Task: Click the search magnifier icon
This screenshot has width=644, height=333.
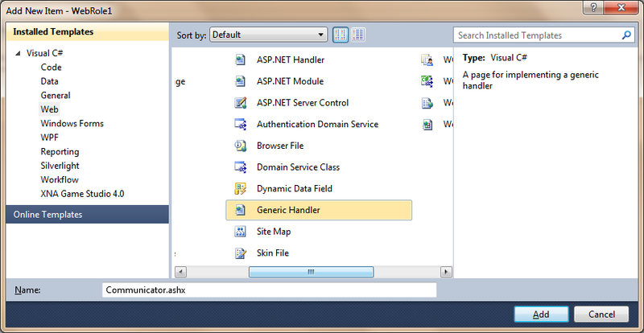Action: tap(626, 35)
